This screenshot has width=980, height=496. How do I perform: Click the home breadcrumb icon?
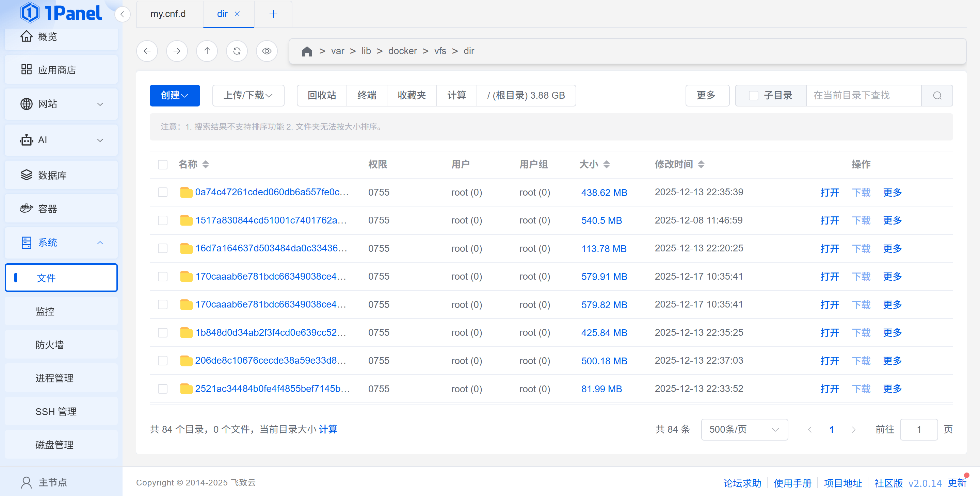tap(307, 51)
